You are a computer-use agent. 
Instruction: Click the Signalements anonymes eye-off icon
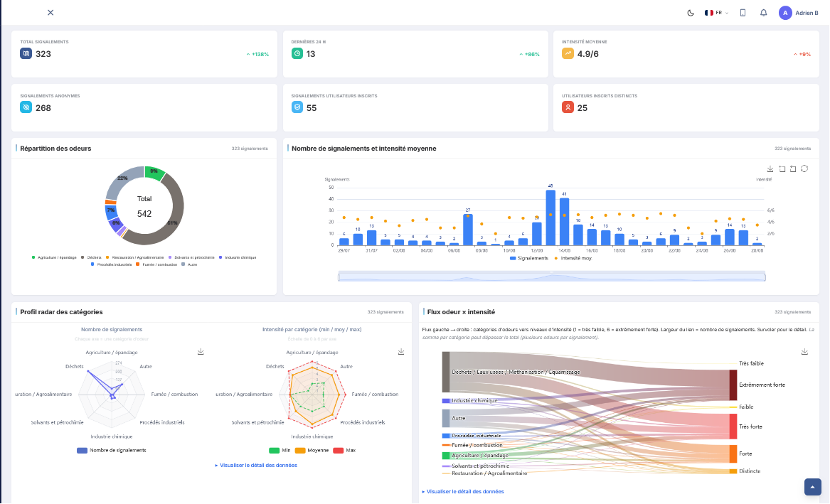coord(26,107)
